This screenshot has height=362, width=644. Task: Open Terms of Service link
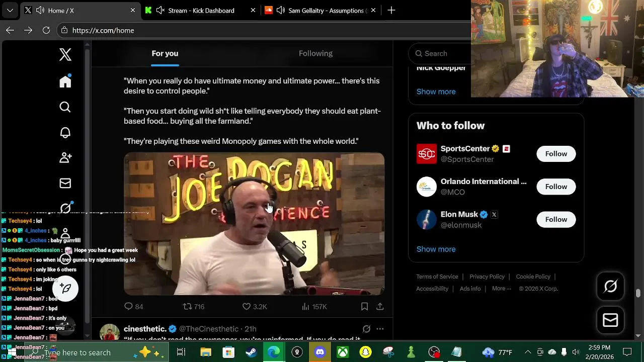pos(437,277)
